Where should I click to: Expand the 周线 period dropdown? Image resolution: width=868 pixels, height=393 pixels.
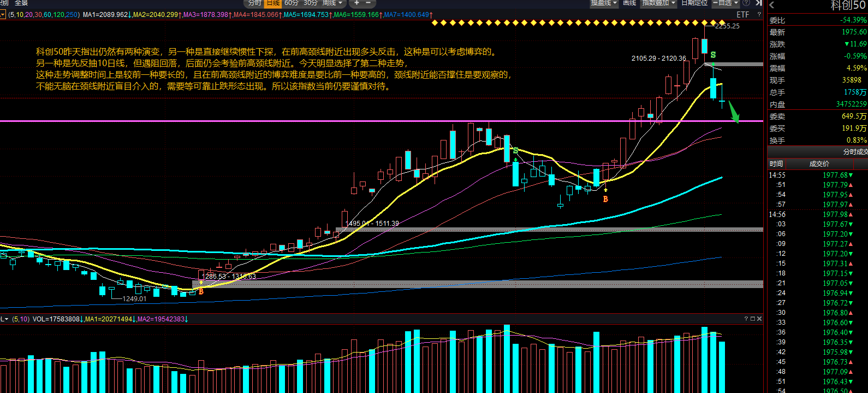[x=332, y=3]
